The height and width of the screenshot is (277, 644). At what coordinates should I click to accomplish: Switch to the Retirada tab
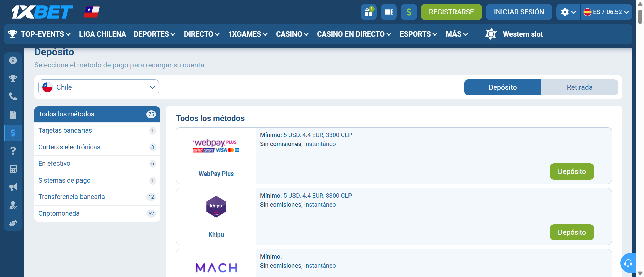580,87
